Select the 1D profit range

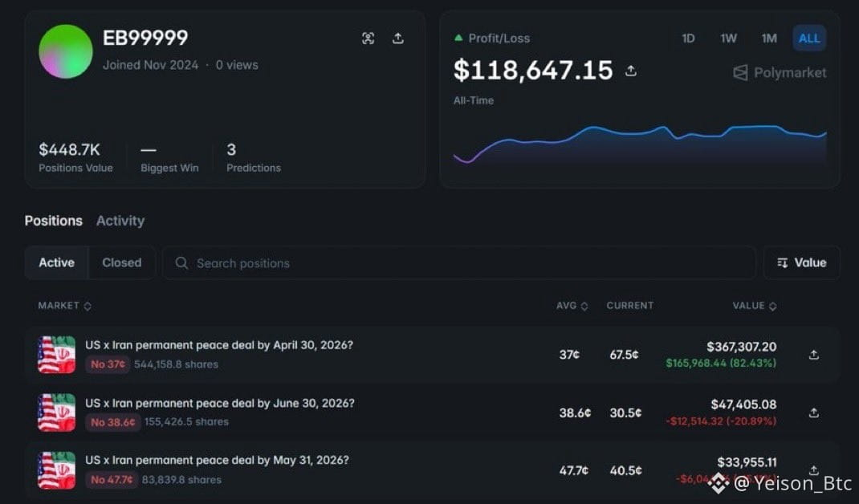[688, 39]
